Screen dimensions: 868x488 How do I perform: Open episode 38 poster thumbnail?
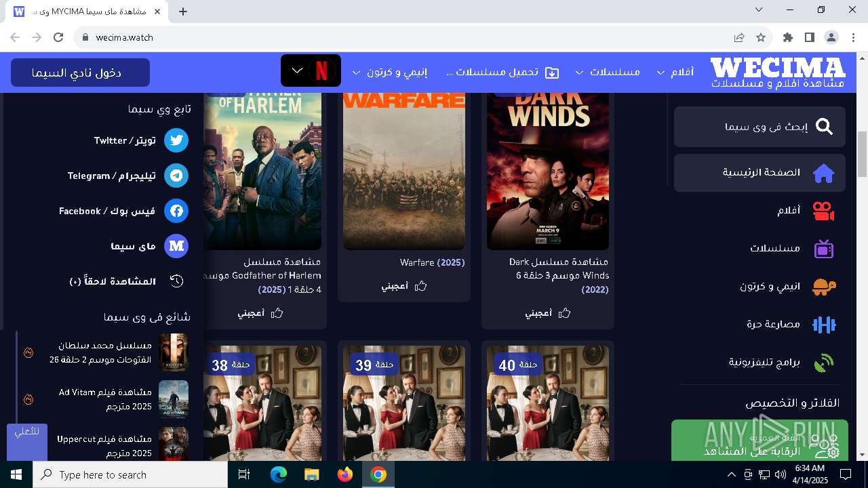coord(262,403)
